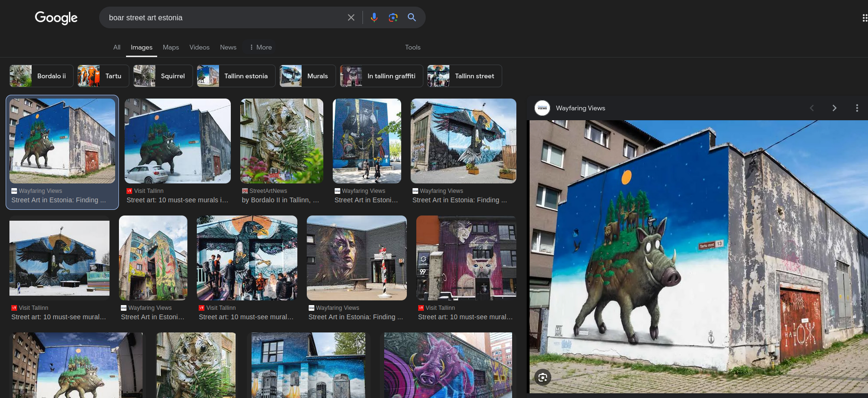
Task: Open the woman's face mural thumbnail
Action: pos(357,258)
